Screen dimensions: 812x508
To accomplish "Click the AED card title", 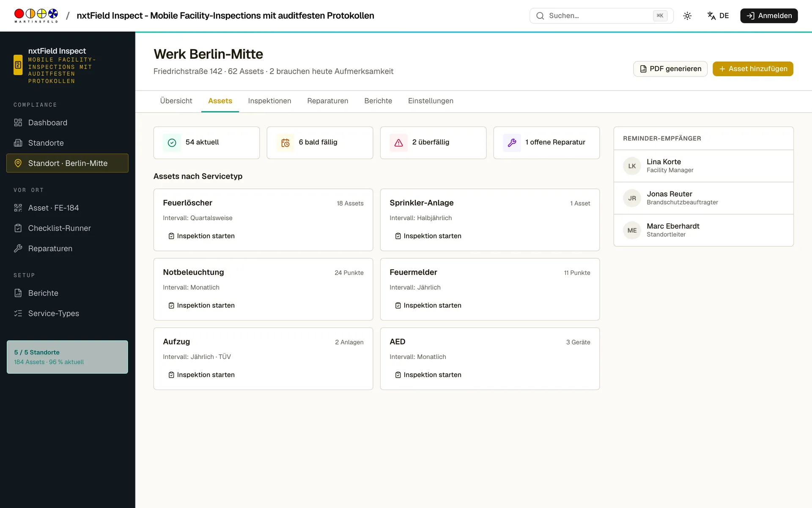I will point(397,342).
